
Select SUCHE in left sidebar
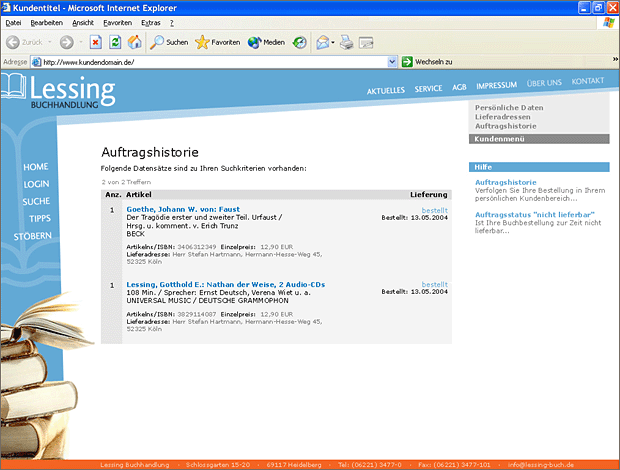[36, 202]
